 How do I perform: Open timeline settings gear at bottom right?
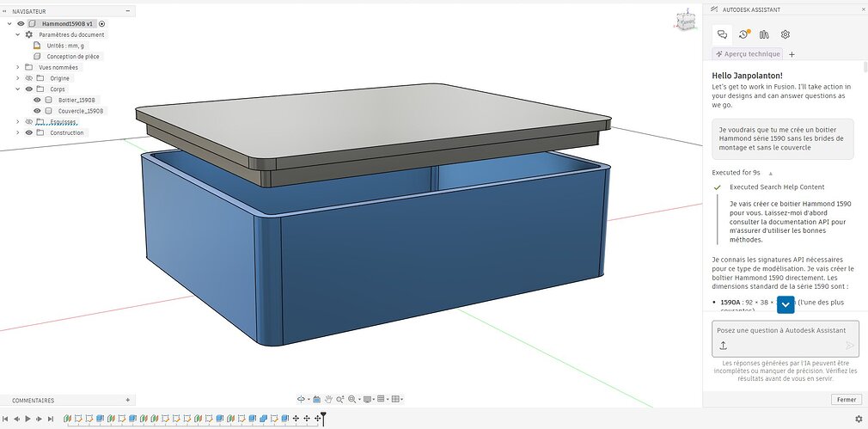point(859,419)
